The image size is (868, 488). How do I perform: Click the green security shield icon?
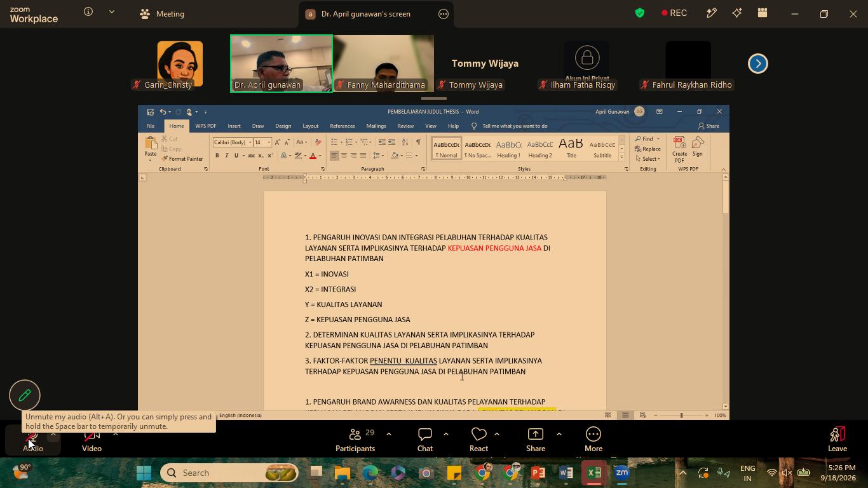640,13
